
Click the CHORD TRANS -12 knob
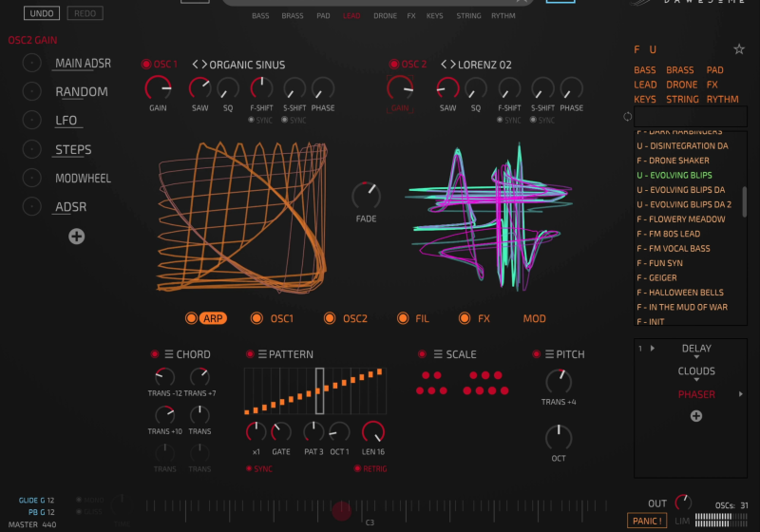[164, 376]
